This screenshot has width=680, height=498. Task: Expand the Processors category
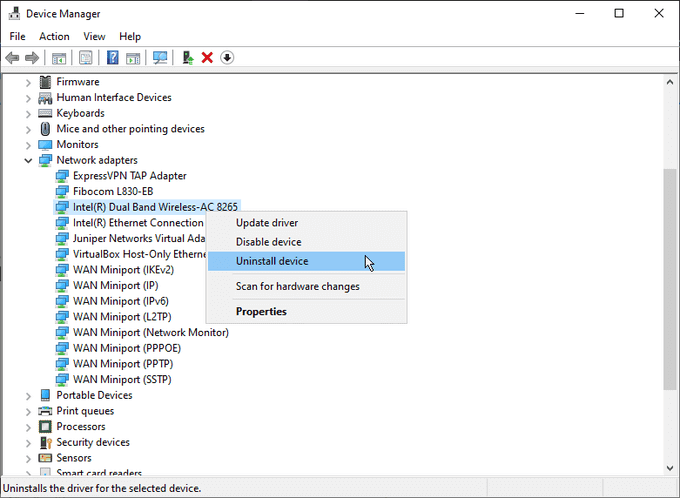point(28,426)
